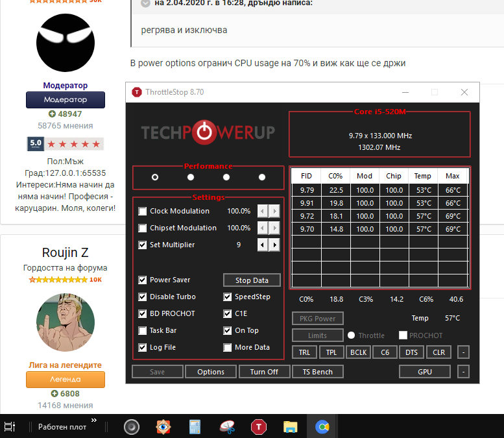Uncheck the Set Multiplier checkbox
The width and height of the screenshot is (504, 438).
(x=142, y=245)
